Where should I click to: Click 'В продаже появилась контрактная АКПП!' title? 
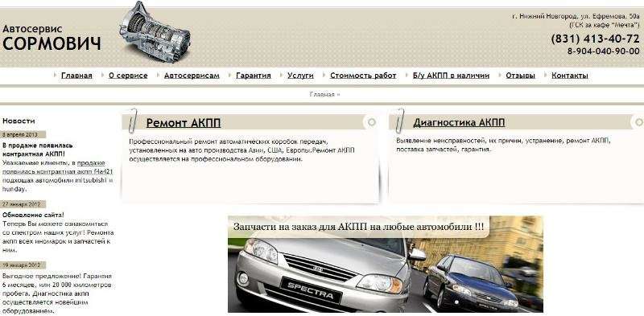(x=37, y=150)
